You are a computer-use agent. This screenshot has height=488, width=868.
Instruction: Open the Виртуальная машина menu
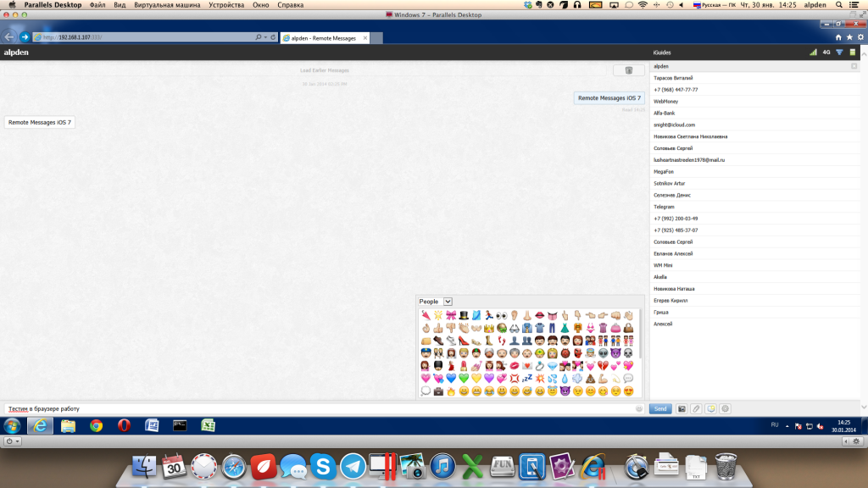(167, 5)
